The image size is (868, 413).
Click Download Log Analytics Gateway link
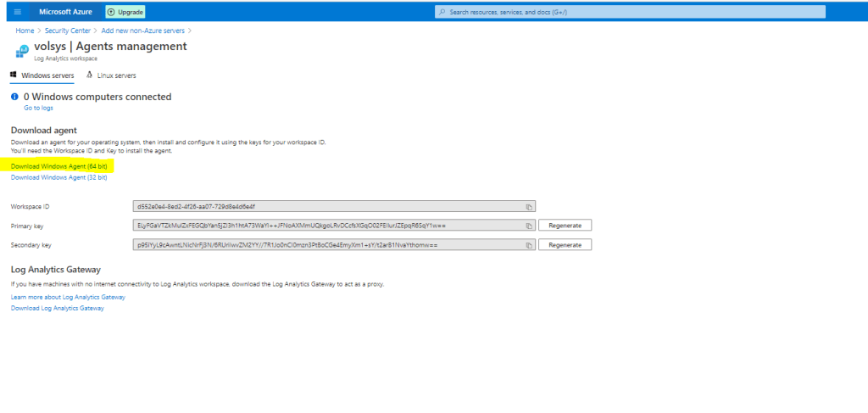pyautogui.click(x=57, y=309)
